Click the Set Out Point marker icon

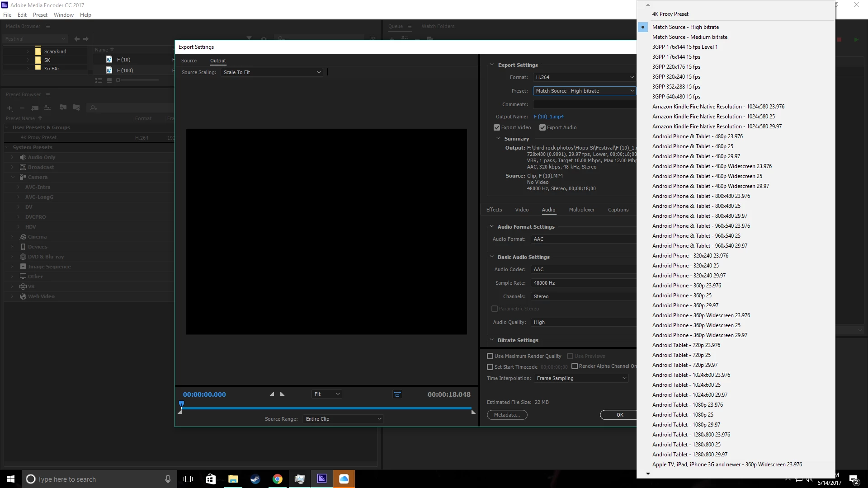(283, 394)
